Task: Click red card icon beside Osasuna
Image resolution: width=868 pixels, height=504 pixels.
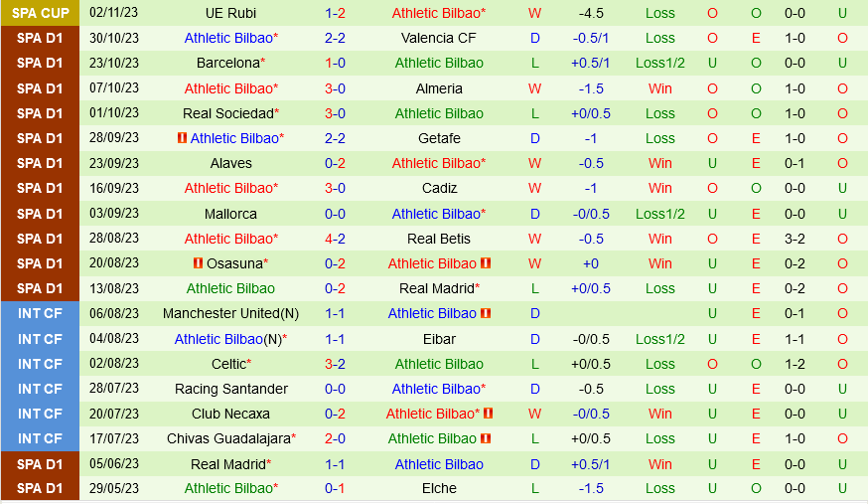Action: coord(199,263)
